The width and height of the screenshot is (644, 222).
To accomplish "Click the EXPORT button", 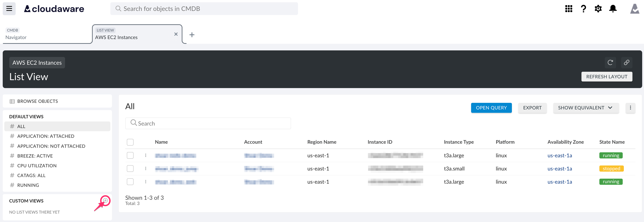I will 532,108.
